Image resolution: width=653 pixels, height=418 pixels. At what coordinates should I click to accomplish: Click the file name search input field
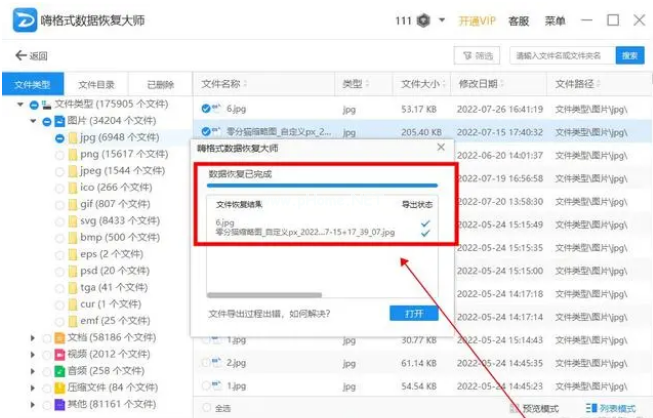pyautogui.click(x=560, y=56)
